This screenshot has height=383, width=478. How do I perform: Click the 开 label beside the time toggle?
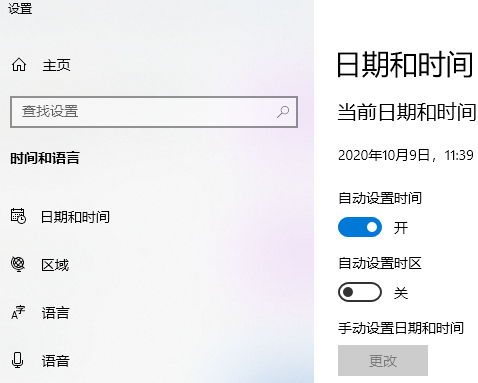pos(401,228)
